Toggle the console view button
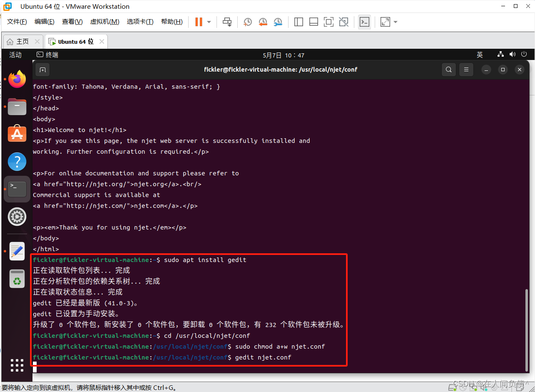The image size is (535, 392). click(x=364, y=22)
